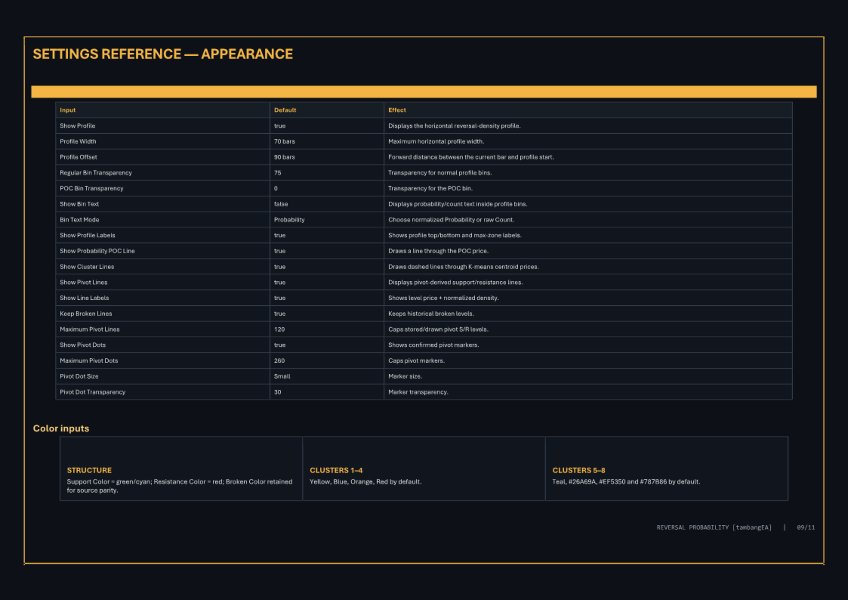Click the "SETTINGS REFERENCE — APPEARANCE" heading
Viewport: 848px width, 600px height.
[163, 54]
